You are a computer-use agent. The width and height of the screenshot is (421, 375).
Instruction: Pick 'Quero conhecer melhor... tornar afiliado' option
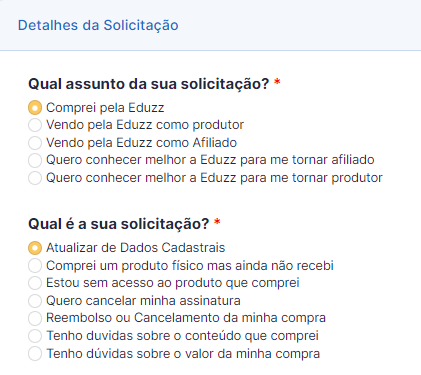tap(35, 160)
